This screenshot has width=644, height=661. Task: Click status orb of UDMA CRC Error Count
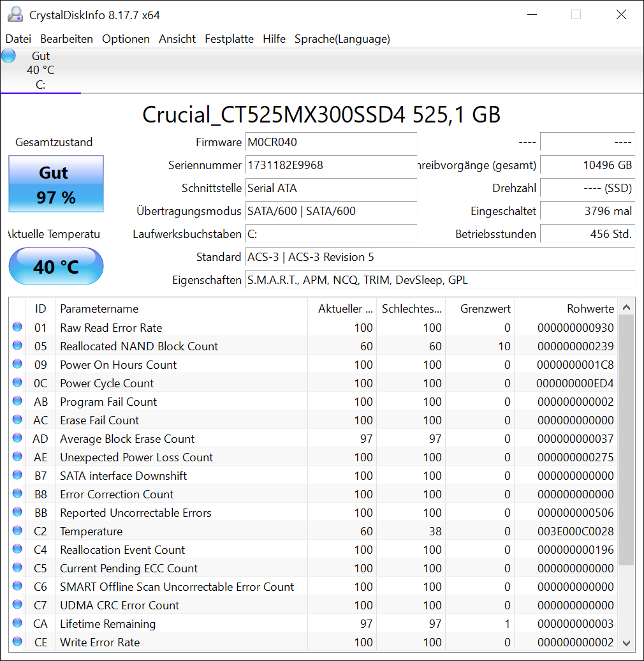click(17, 604)
